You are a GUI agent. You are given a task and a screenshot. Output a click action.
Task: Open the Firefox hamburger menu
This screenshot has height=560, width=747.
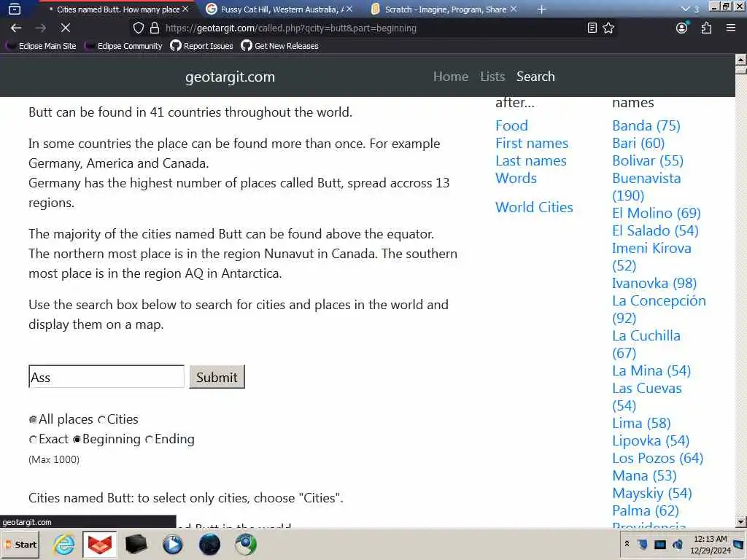tap(731, 28)
